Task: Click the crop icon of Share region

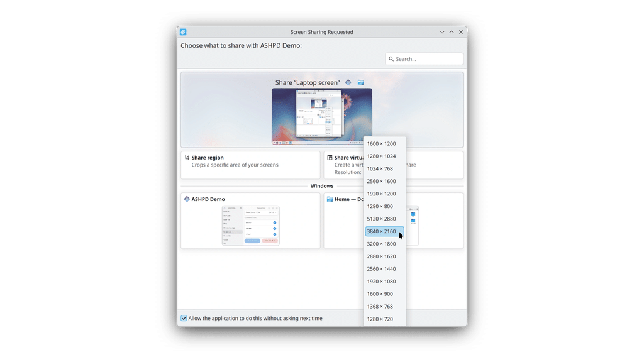Action: pos(187,158)
